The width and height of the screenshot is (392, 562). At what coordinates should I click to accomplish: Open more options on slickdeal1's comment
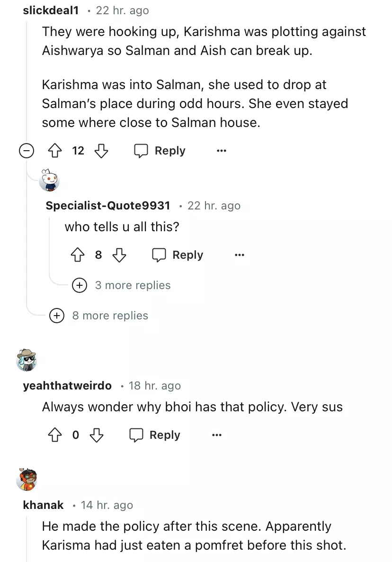click(221, 151)
